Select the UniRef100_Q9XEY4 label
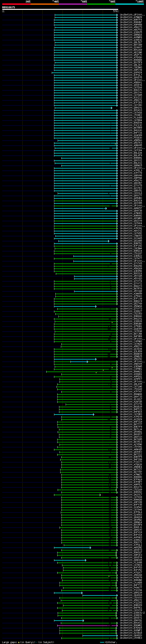 131,557
